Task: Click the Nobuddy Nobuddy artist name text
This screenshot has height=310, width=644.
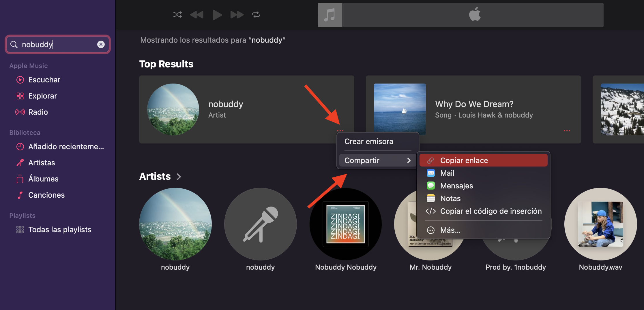Action: point(346,267)
